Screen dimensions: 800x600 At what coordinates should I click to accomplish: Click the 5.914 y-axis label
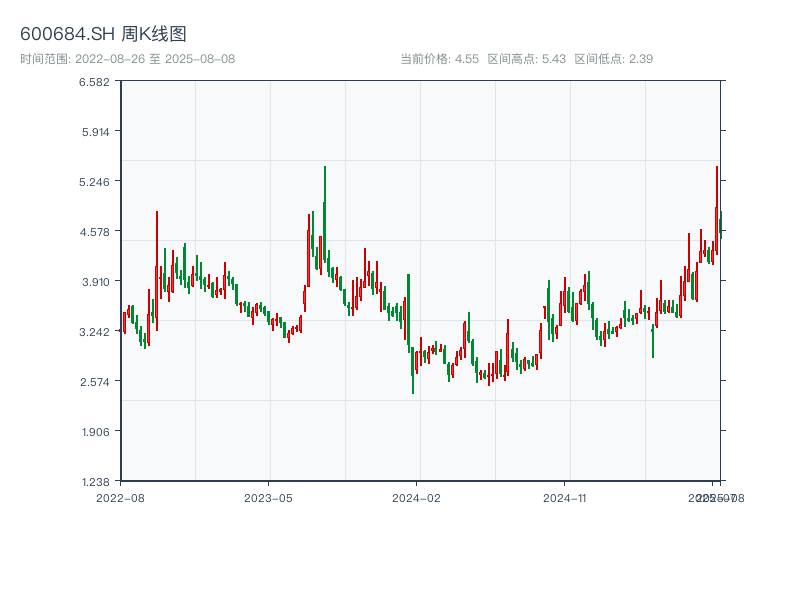point(96,132)
